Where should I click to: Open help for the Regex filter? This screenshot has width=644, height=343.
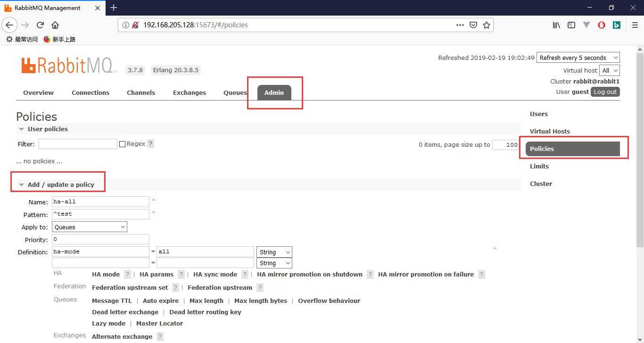(x=151, y=144)
